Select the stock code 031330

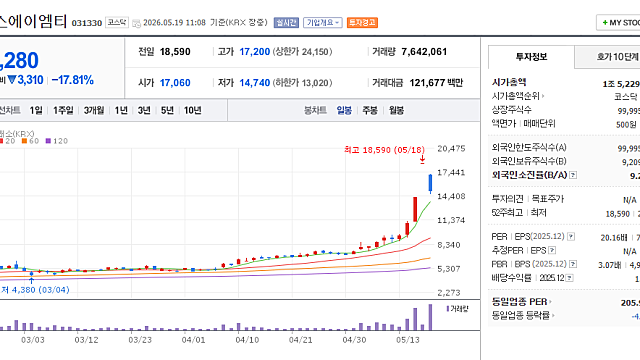[87, 23]
